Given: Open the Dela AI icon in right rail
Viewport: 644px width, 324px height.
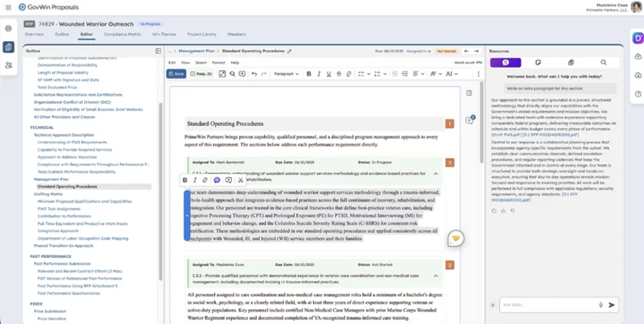Looking at the screenshot, I should tap(638, 38).
